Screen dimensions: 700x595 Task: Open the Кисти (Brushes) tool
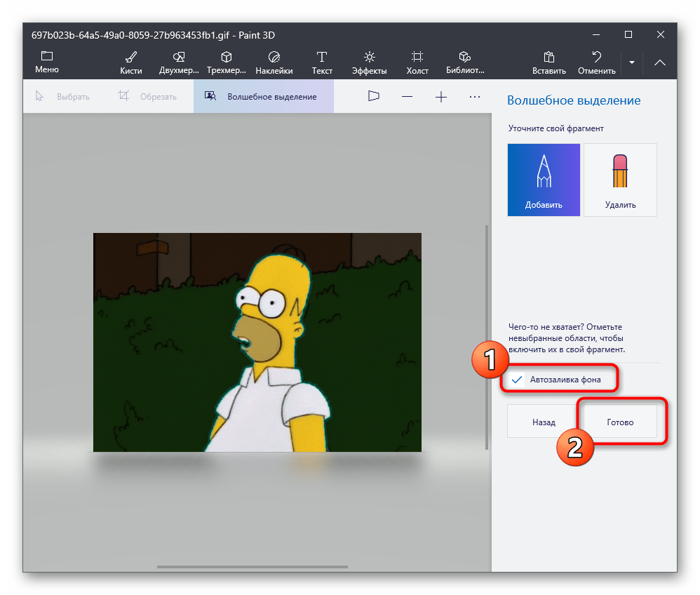[x=130, y=62]
